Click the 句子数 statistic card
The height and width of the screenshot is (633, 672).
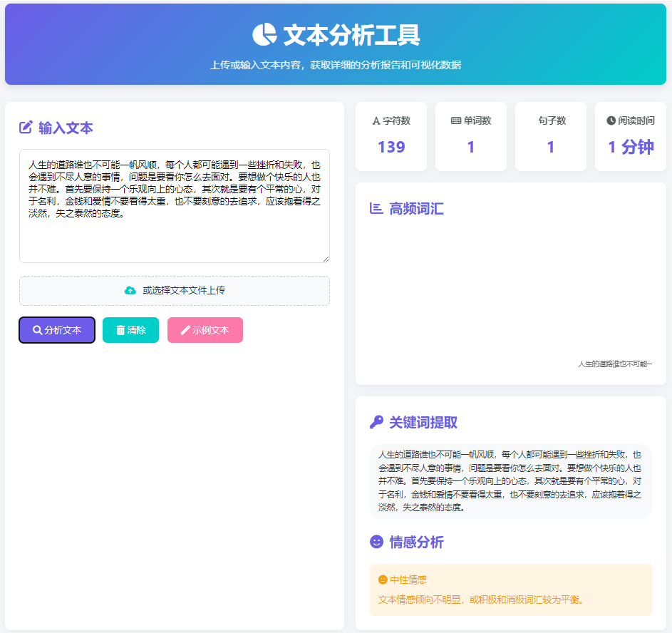pos(549,136)
